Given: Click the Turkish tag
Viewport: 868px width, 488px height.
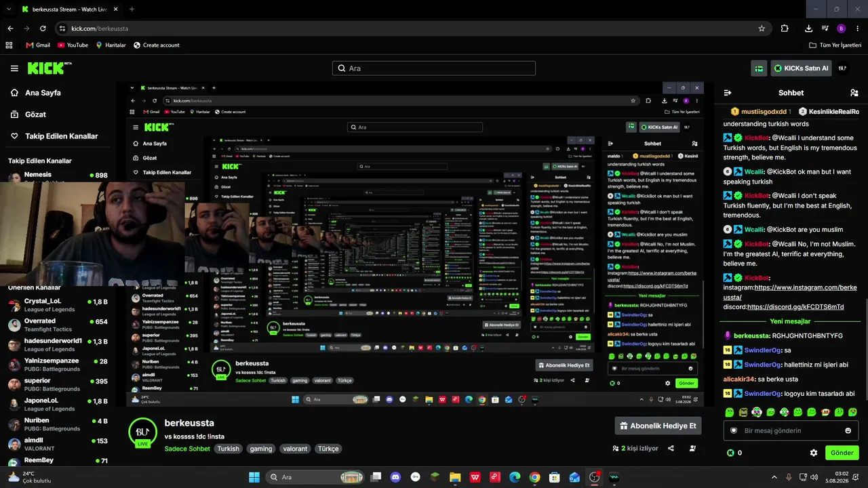Looking at the screenshot, I should click(228, 449).
